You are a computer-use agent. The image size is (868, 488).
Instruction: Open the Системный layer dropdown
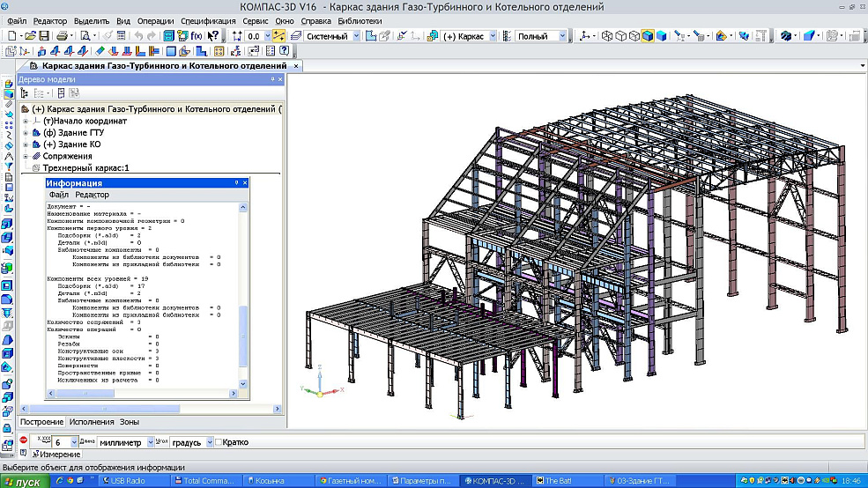pos(356,36)
